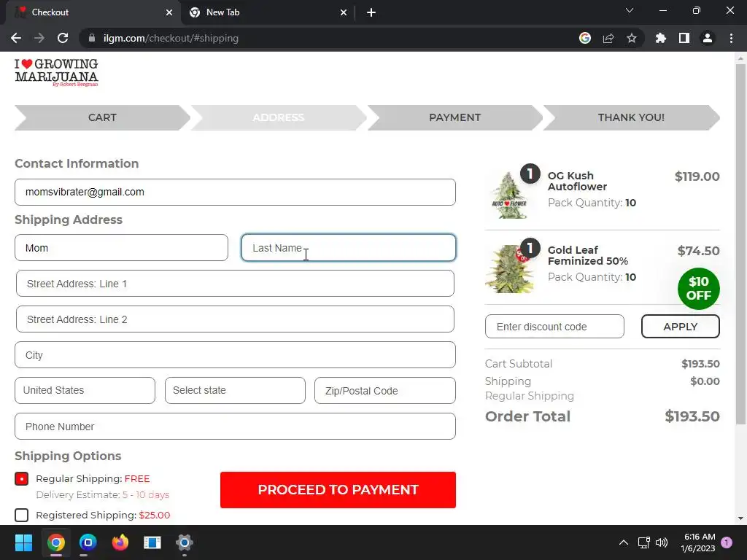The height and width of the screenshot is (560, 747).
Task: Click PROCEED TO PAYMENT button
Action: pos(338,490)
